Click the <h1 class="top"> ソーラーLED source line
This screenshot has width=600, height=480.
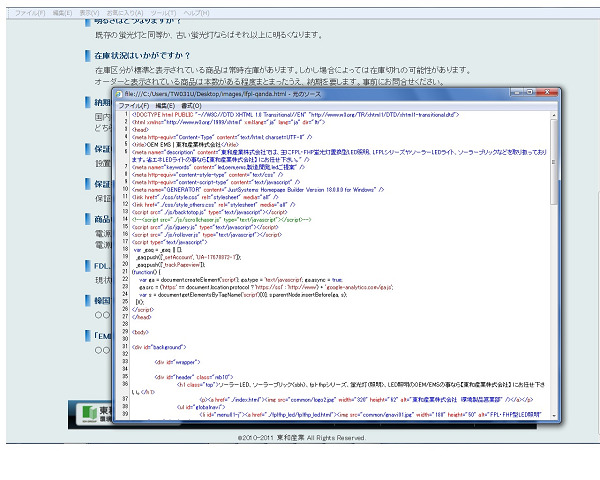coord(338,389)
